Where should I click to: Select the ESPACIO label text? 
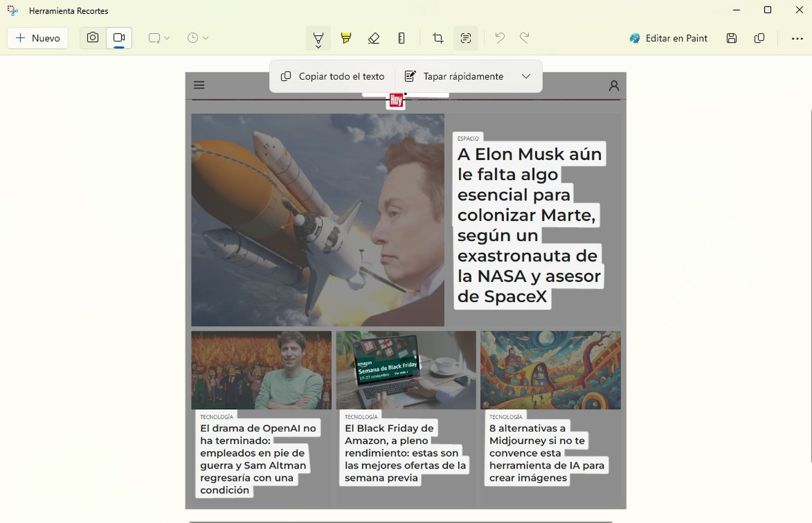(x=468, y=139)
